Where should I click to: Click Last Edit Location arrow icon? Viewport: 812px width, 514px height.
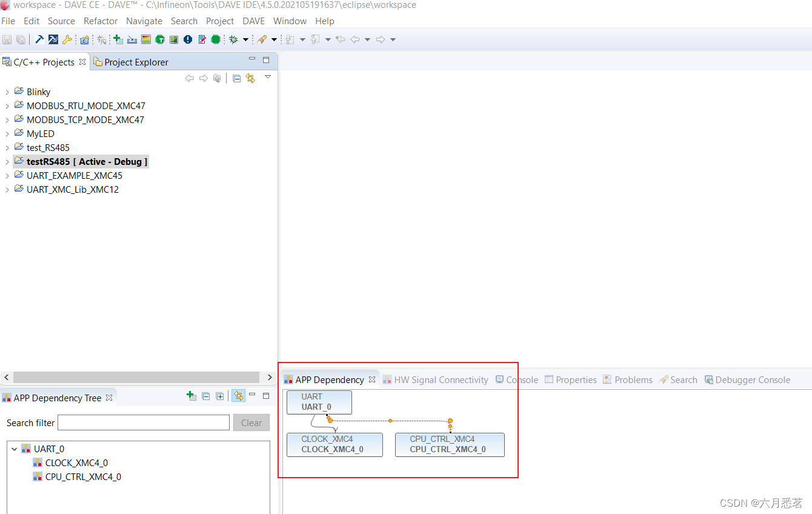[x=341, y=39]
